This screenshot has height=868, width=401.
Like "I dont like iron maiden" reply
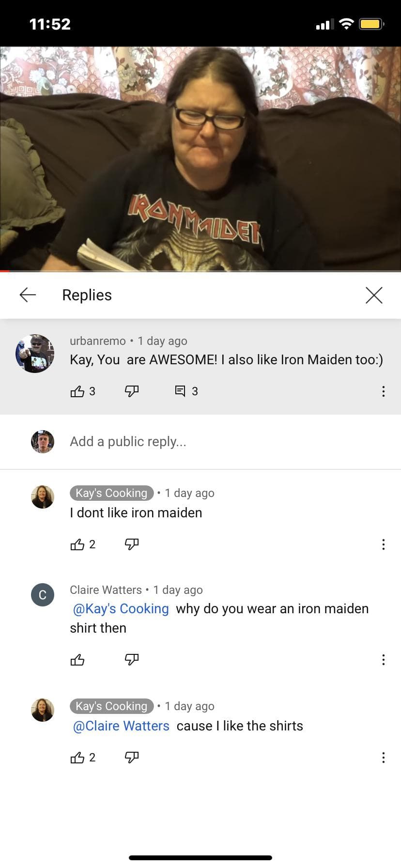[77, 544]
